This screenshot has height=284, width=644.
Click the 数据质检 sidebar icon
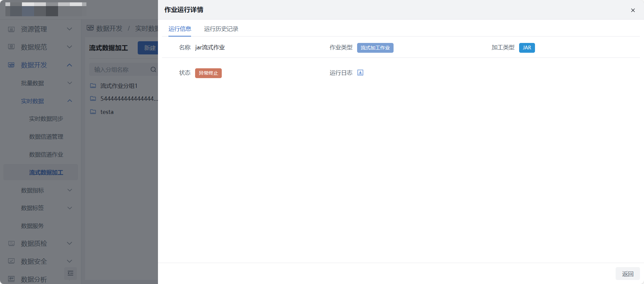(x=11, y=243)
